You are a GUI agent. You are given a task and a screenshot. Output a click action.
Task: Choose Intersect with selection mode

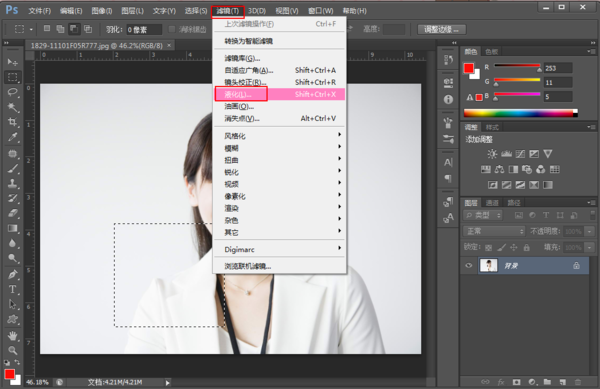tap(88, 29)
